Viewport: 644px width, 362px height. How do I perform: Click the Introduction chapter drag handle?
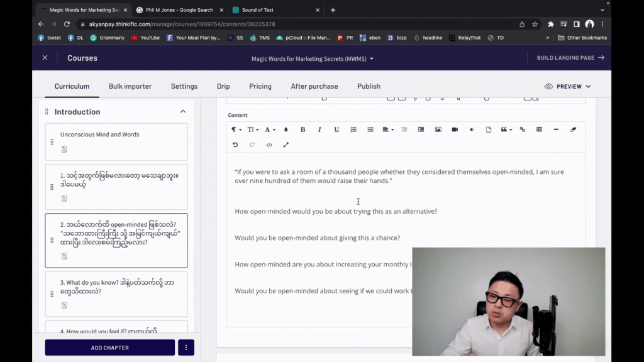[47, 112]
